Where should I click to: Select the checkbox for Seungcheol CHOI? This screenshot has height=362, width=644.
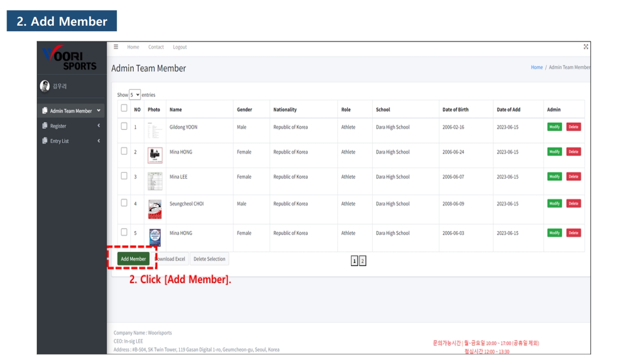[x=124, y=203]
